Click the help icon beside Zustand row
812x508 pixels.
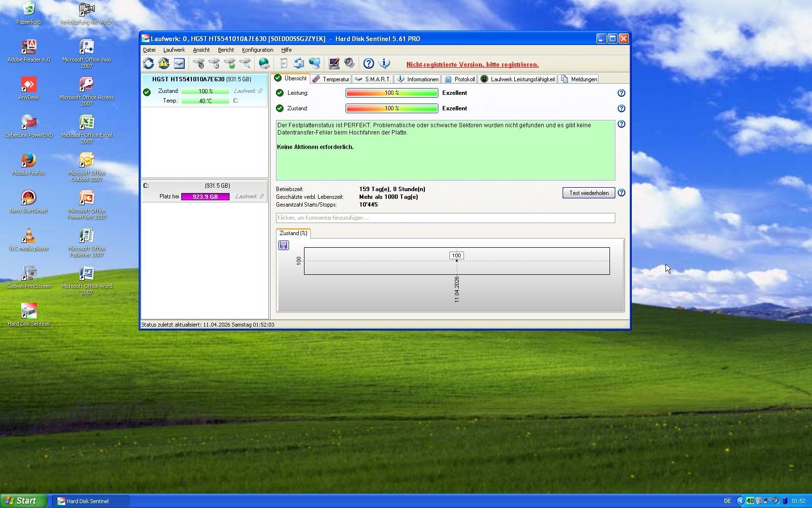click(x=622, y=108)
